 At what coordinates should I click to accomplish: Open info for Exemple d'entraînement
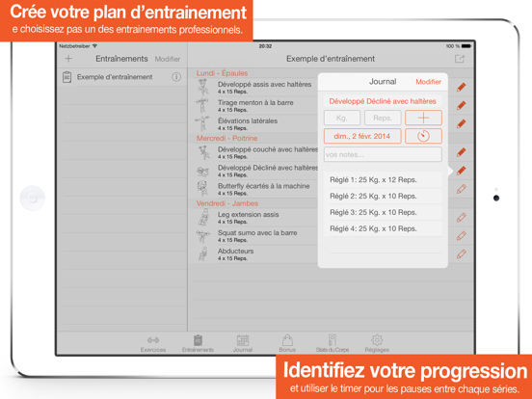(x=176, y=77)
